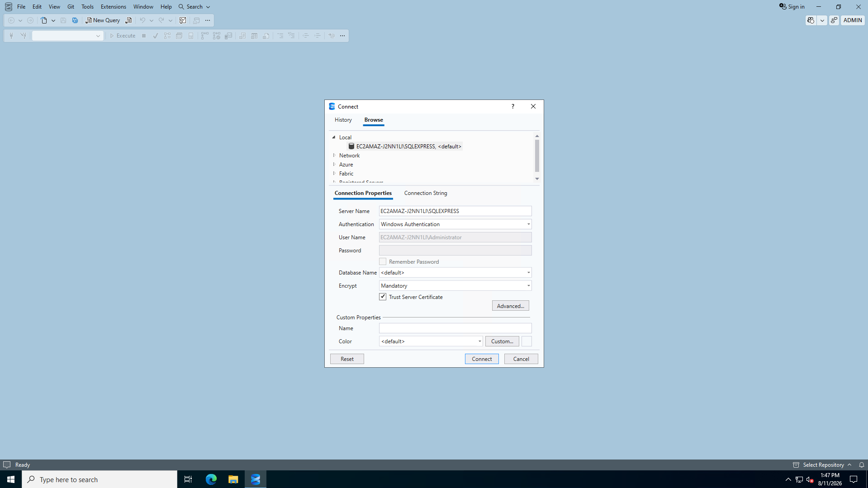Open the standard toolbar overflow ellipsis
Screen dimensions: 868x488
point(208,20)
